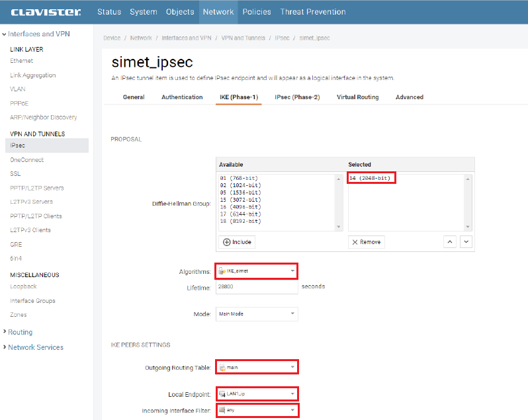This screenshot has width=528, height=420.
Task: Select 14 (2048-bit) in Selected list
Action: pos(371,179)
